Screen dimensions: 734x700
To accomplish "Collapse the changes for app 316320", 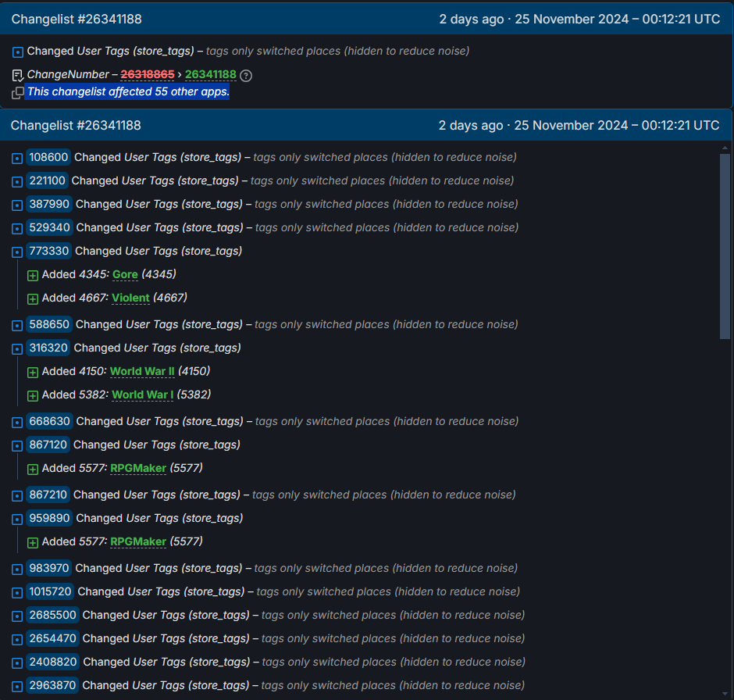I will [x=17, y=349].
